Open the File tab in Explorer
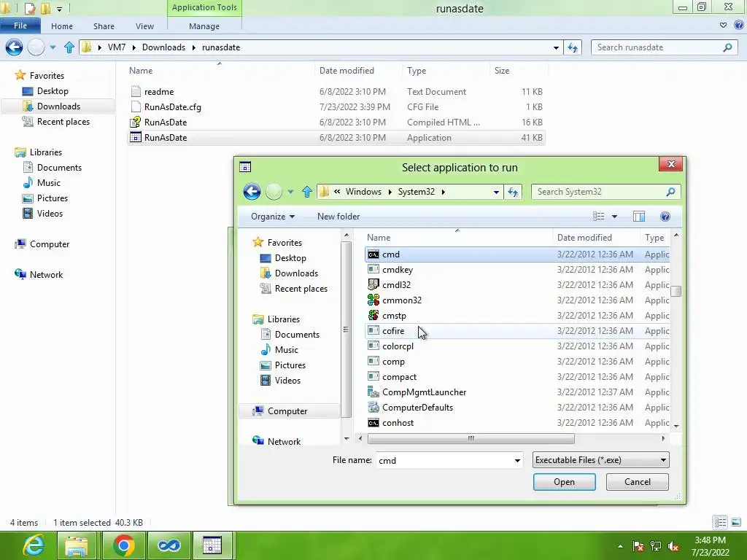Image resolution: width=747 pixels, height=560 pixels. pyautogui.click(x=20, y=26)
